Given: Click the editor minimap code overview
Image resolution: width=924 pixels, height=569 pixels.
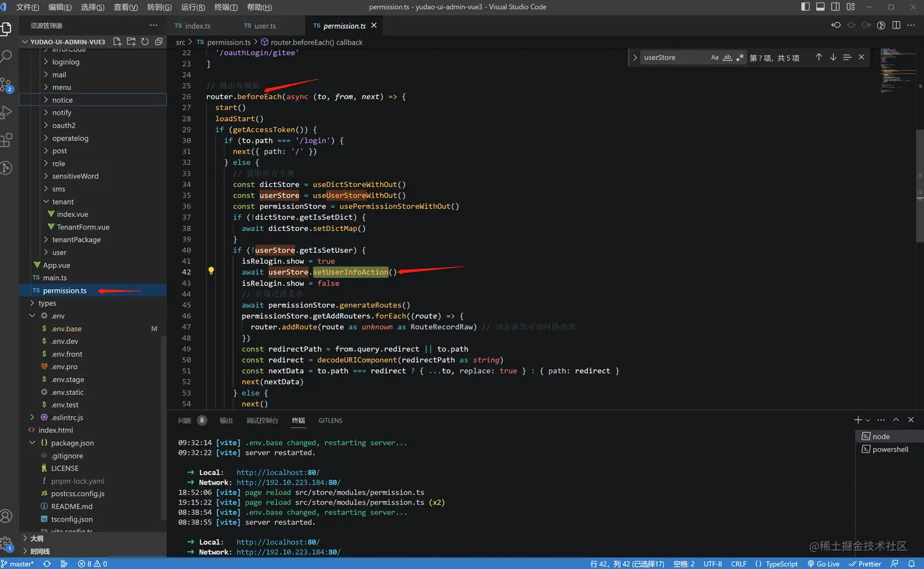Looking at the screenshot, I should [x=898, y=71].
